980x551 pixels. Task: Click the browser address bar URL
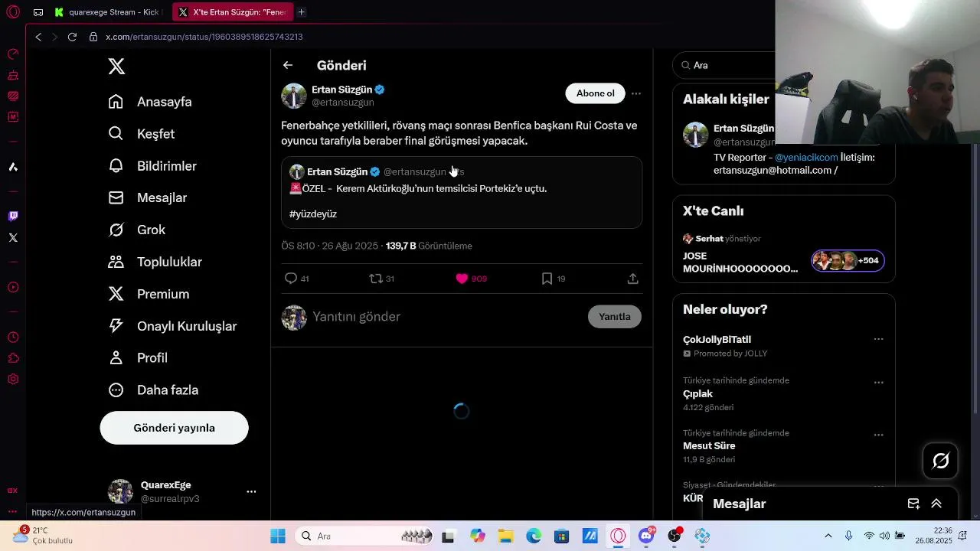coord(204,37)
